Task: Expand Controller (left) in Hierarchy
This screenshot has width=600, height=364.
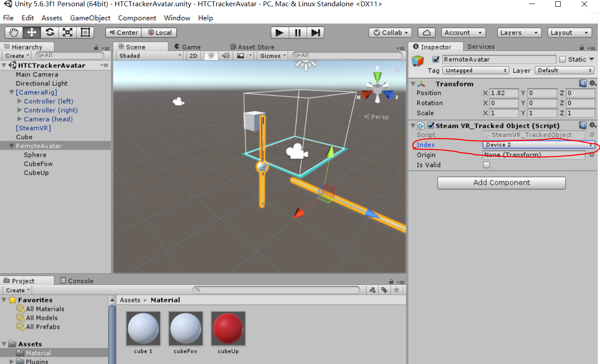Action: (x=20, y=101)
